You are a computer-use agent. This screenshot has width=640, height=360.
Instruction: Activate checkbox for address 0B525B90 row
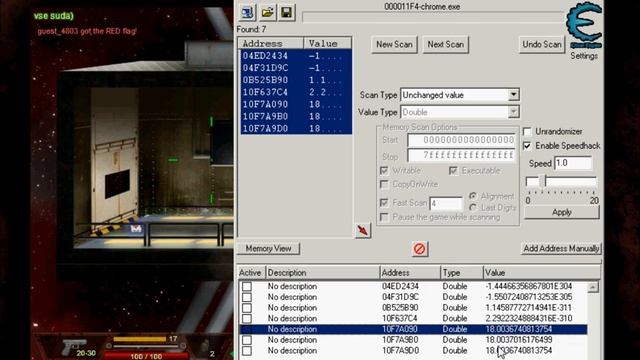pyautogui.click(x=247, y=308)
